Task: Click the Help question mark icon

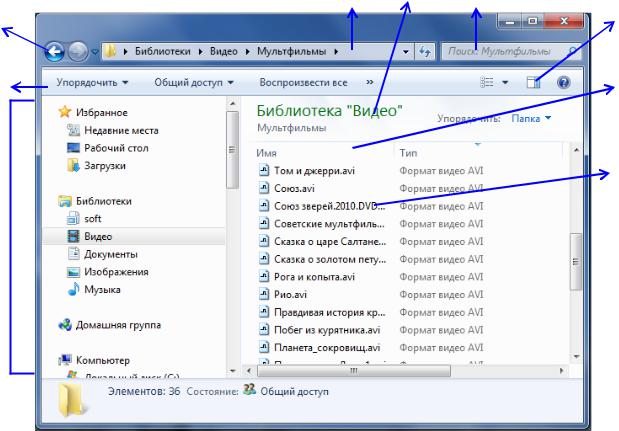Action: click(563, 82)
